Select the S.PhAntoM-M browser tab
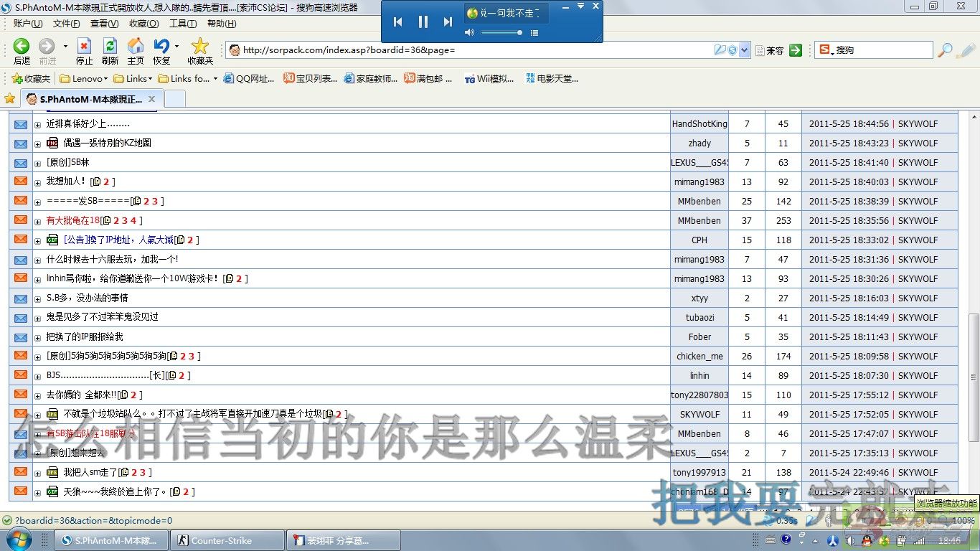980x551 pixels. pos(90,99)
